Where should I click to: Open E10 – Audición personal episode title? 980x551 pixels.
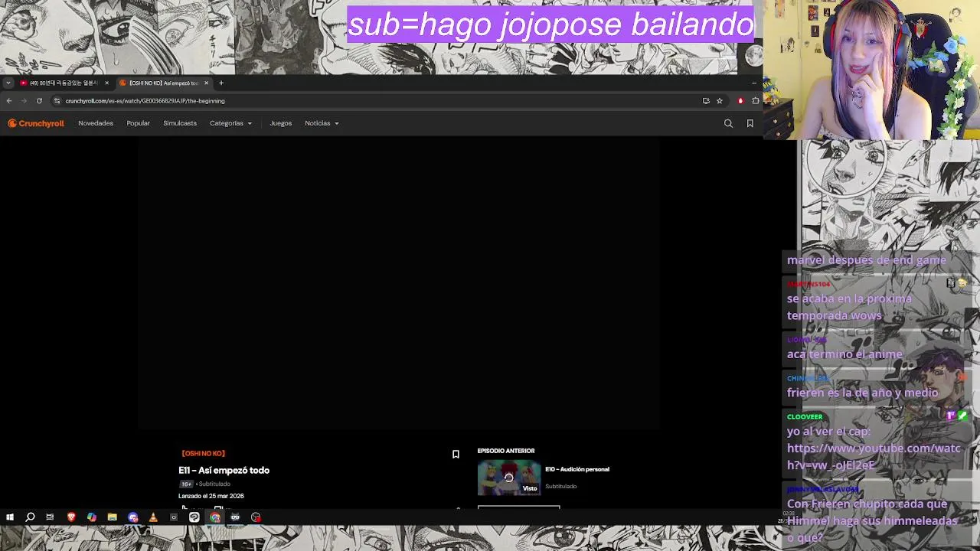click(577, 469)
